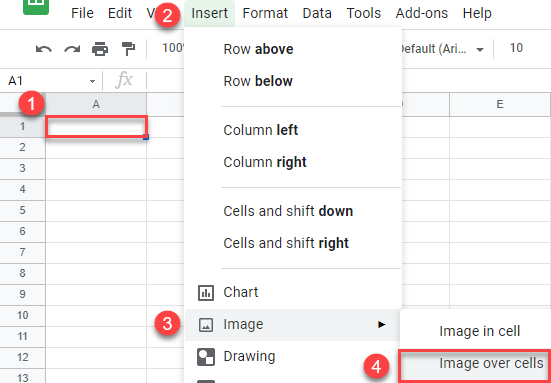Click the font size 10 field
The height and width of the screenshot is (383, 551).
coord(516,48)
